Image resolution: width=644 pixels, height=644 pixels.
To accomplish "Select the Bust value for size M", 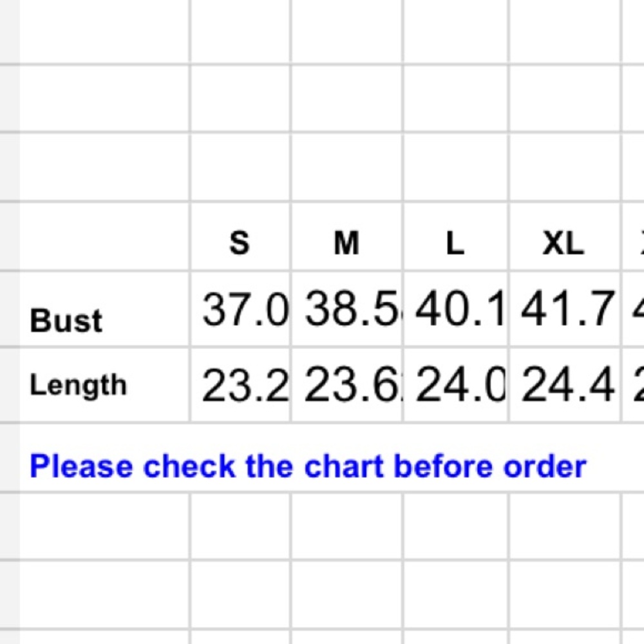I will (346, 309).
